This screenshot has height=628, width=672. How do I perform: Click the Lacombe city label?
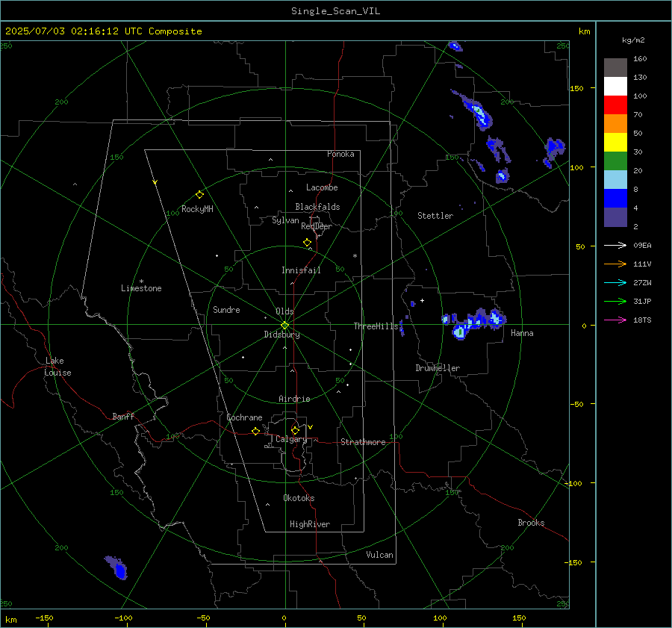click(x=322, y=187)
